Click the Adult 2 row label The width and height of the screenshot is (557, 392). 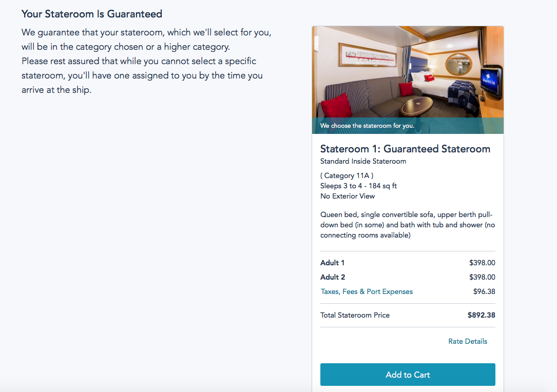click(332, 277)
